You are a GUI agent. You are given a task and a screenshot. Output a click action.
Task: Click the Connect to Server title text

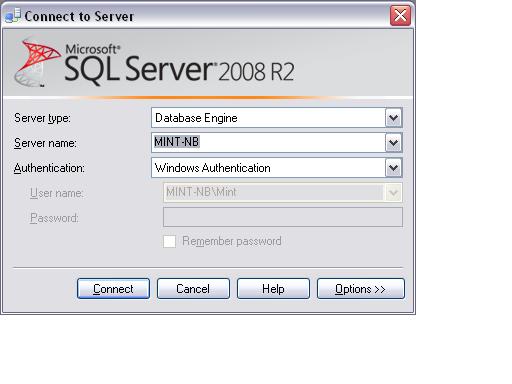79,16
